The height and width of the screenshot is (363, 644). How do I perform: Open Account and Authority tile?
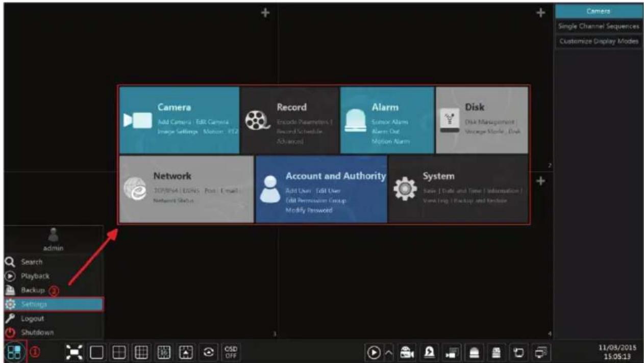(321, 189)
